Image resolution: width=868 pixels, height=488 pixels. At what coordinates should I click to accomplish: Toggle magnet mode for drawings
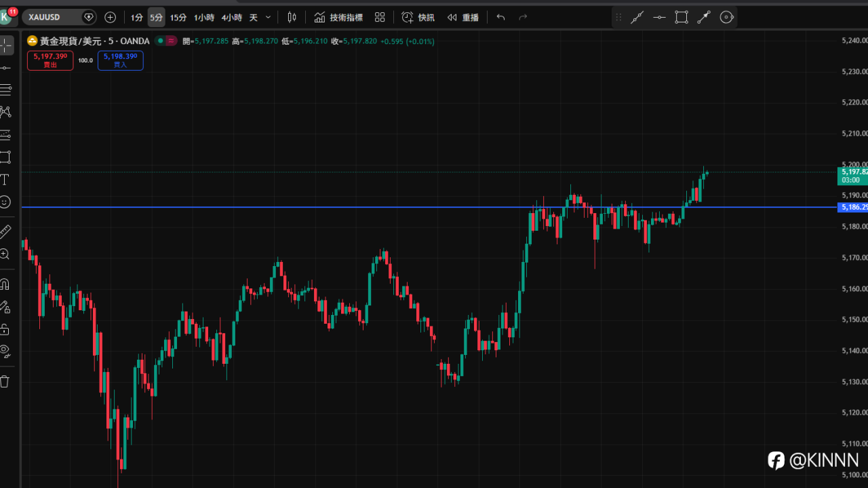pos(5,284)
